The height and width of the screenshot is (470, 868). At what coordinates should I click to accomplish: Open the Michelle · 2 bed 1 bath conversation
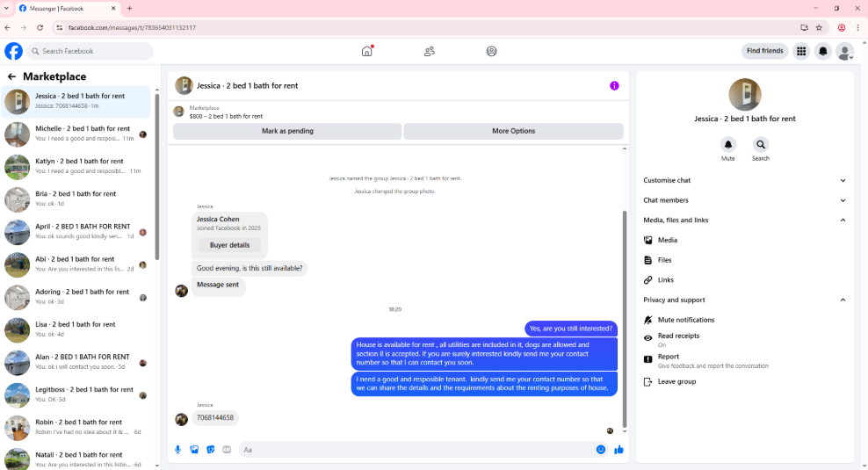(x=76, y=134)
